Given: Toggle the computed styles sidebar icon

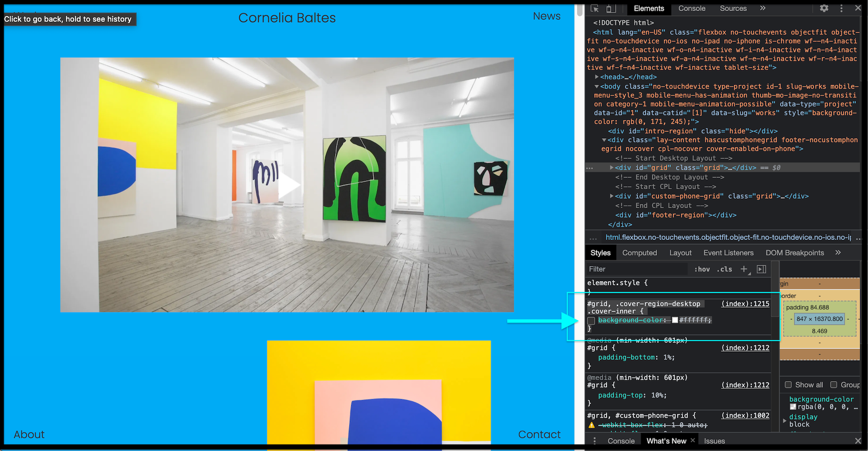Looking at the screenshot, I should 761,269.
